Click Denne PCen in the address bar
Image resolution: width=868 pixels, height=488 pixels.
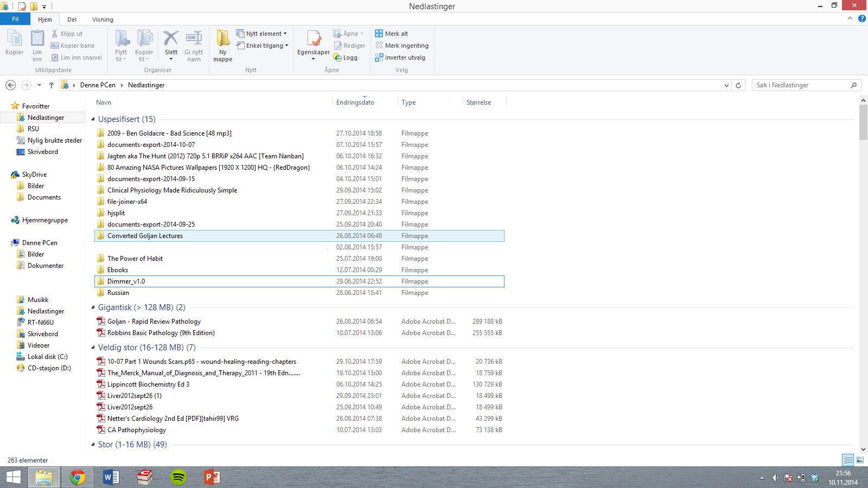(x=98, y=85)
